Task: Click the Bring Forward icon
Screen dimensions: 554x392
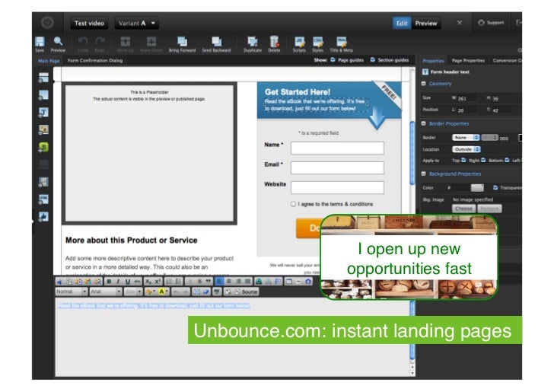Action: coord(182,42)
